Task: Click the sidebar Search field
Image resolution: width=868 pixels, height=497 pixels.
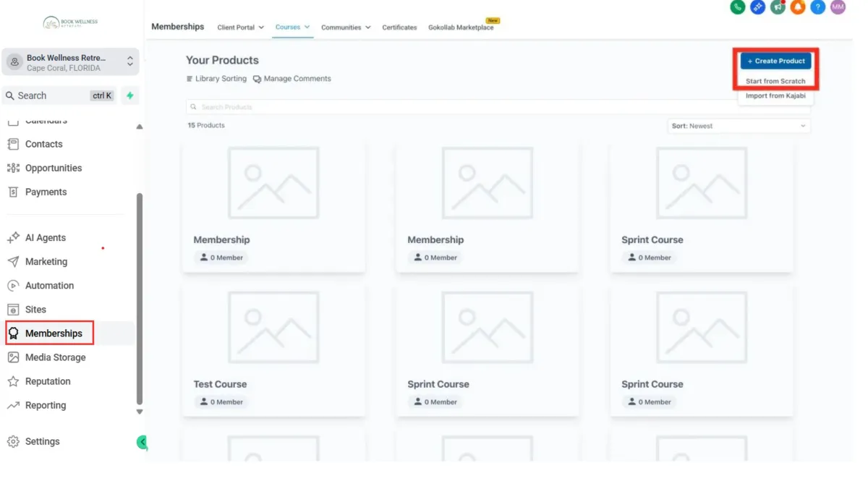Action: coord(59,95)
